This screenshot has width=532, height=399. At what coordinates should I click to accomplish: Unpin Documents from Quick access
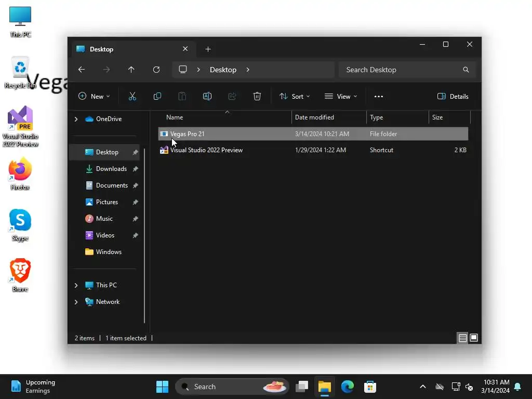136,185
